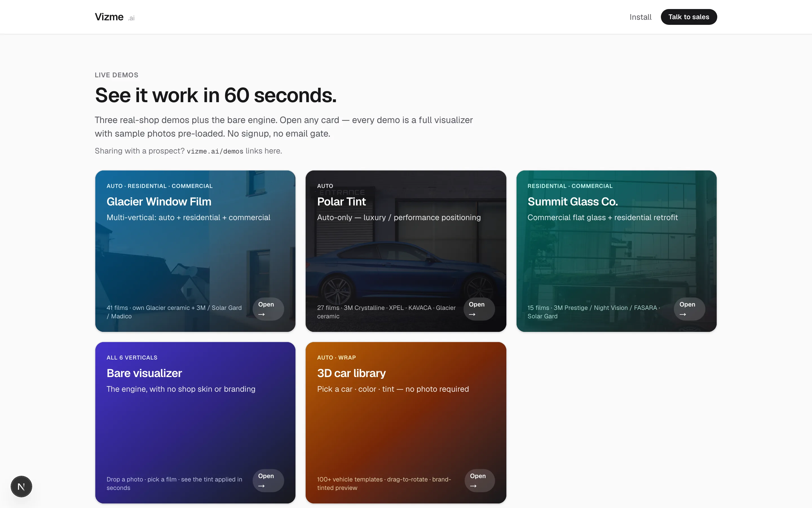Click the Next.js dev tools N icon
This screenshot has height=508, width=812.
click(x=21, y=486)
